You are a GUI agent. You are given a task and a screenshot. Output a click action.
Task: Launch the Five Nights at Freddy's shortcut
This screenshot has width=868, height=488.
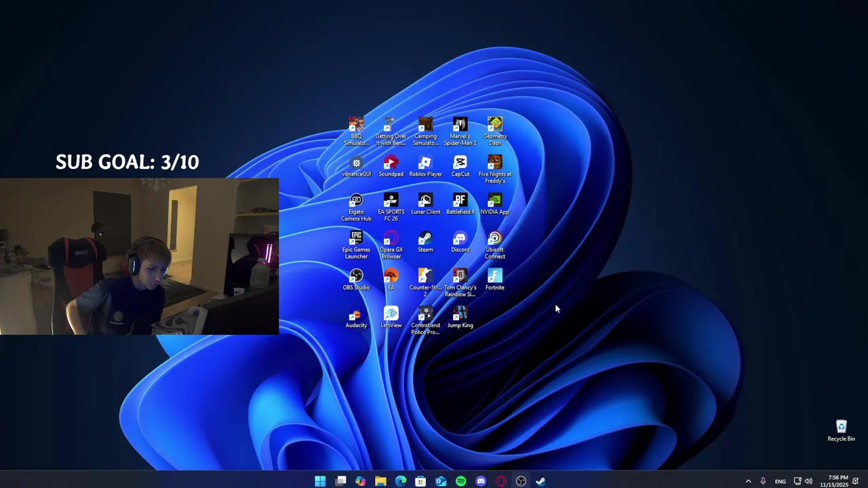(494, 169)
